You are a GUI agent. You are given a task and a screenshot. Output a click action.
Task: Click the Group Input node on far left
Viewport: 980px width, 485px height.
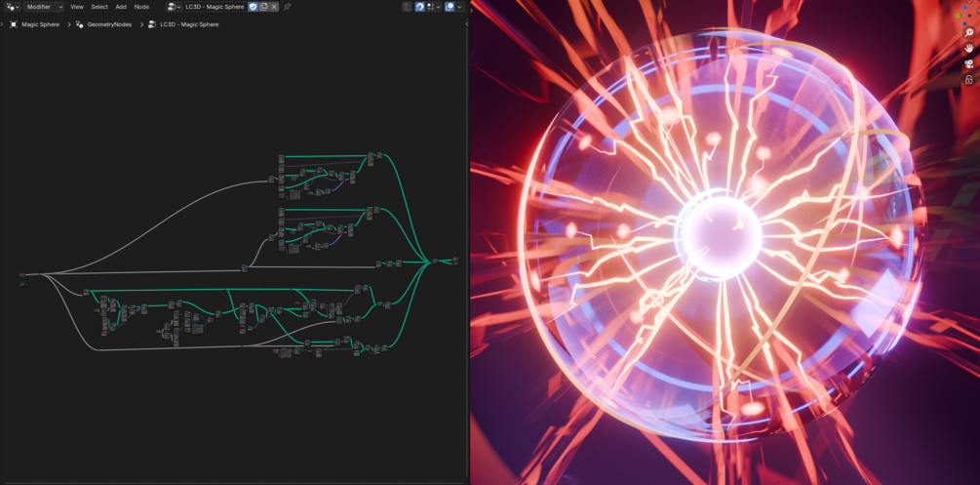pos(21,274)
